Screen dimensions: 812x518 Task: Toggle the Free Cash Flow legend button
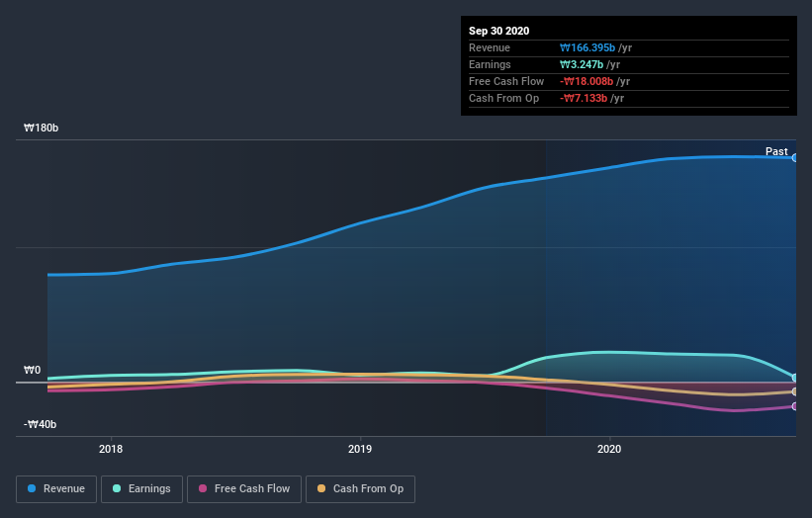point(244,489)
